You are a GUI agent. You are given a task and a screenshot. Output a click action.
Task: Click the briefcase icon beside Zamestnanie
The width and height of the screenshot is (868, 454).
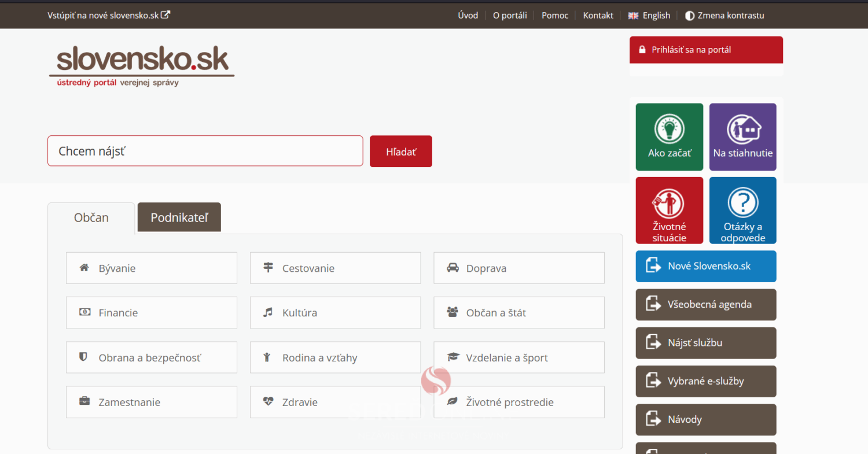pyautogui.click(x=84, y=401)
